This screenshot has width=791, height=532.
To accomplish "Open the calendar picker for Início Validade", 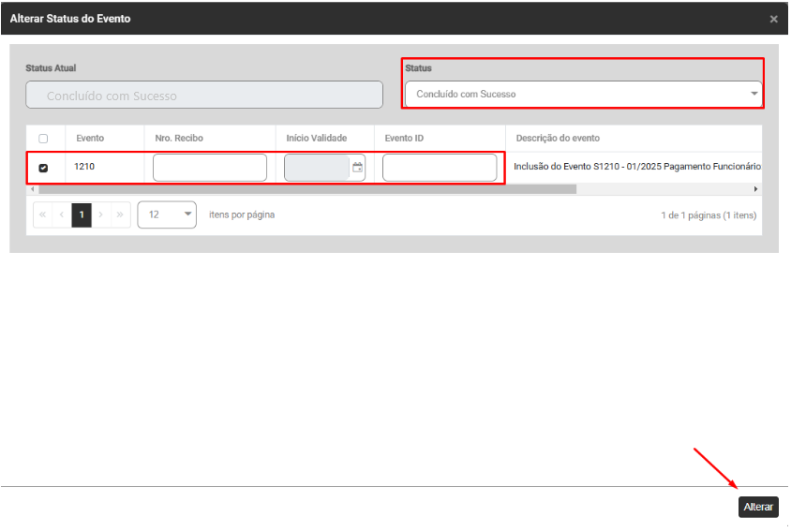I will pos(357,168).
